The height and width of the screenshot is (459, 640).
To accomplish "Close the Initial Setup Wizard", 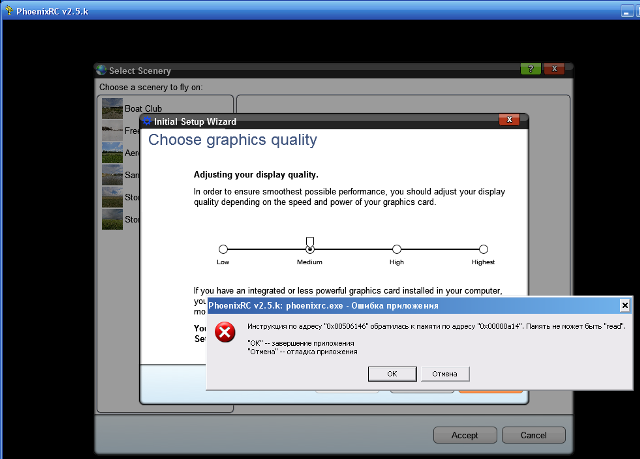I will pos(509,120).
